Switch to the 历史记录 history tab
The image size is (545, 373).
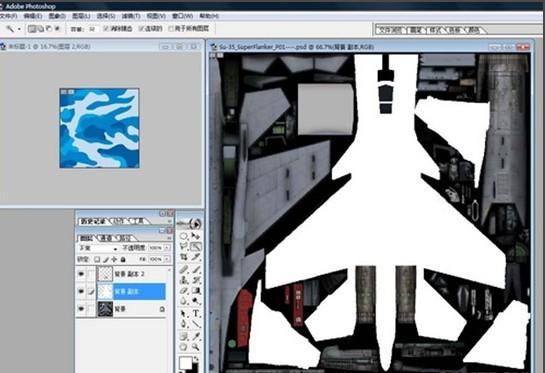[92, 221]
